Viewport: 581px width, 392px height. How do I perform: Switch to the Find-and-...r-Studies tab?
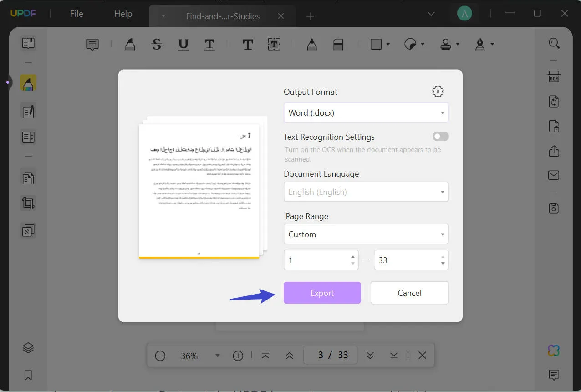pyautogui.click(x=222, y=16)
